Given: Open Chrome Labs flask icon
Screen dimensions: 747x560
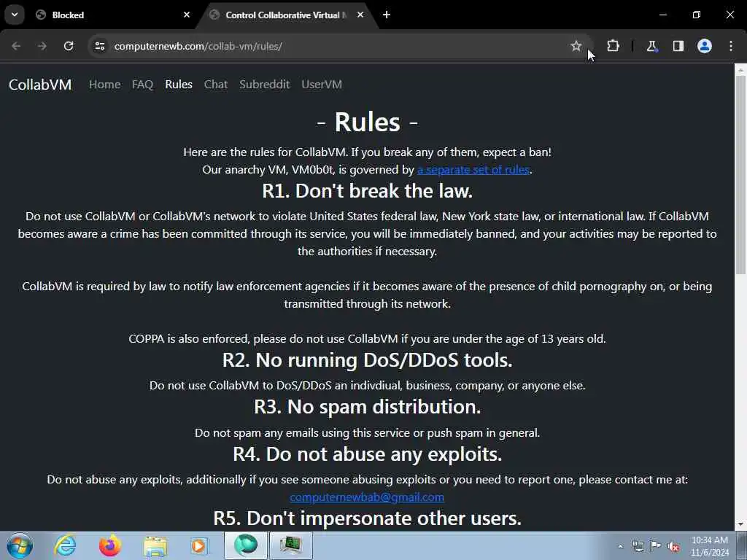Looking at the screenshot, I should click(x=651, y=46).
